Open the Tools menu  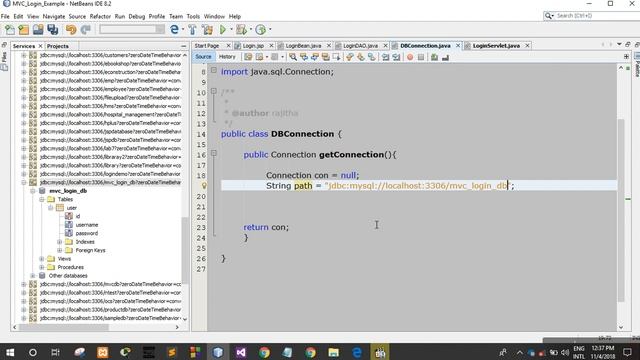coord(193,16)
